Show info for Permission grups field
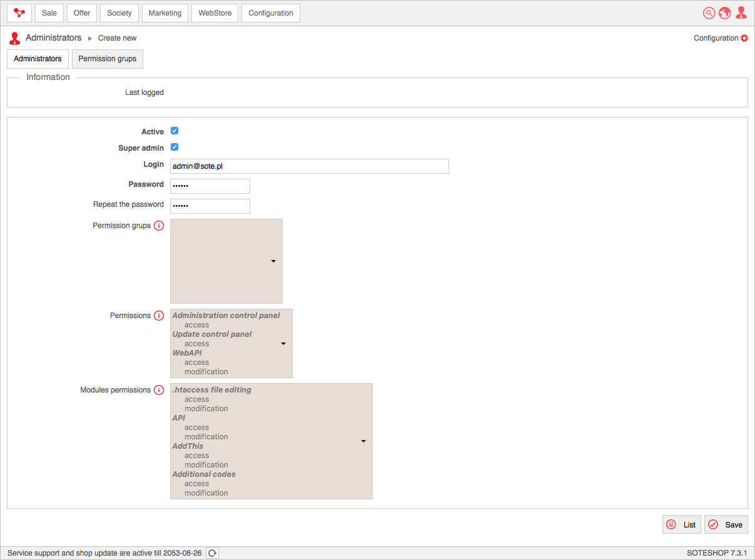 click(159, 226)
